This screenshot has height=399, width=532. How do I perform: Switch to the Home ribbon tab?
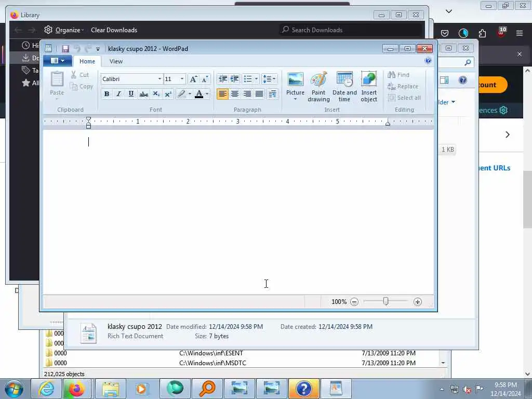[87, 61]
